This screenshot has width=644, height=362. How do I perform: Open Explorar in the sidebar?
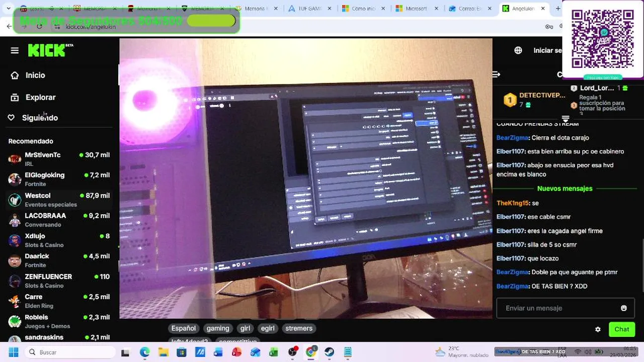click(41, 98)
